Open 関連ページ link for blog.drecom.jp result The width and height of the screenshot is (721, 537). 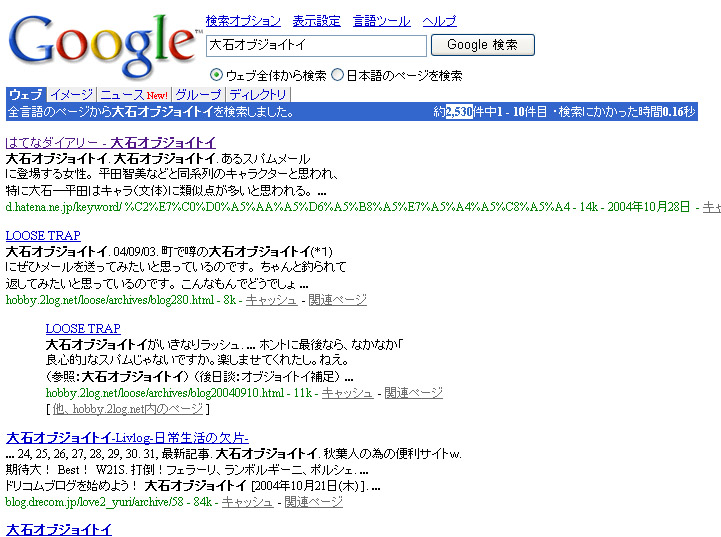(314, 502)
